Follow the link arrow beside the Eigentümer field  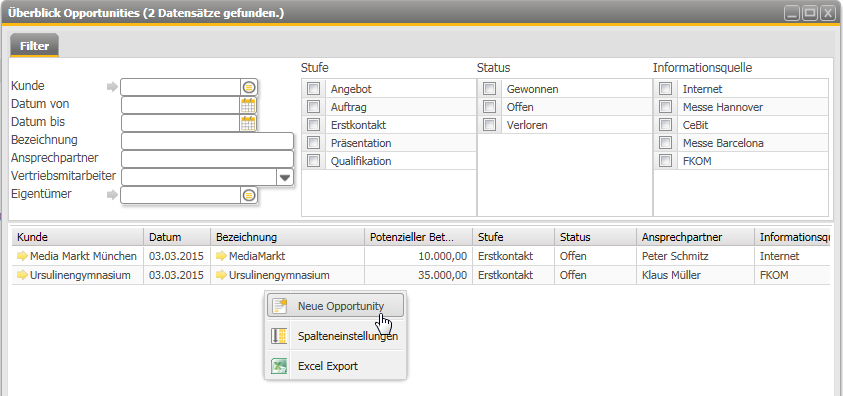point(112,195)
